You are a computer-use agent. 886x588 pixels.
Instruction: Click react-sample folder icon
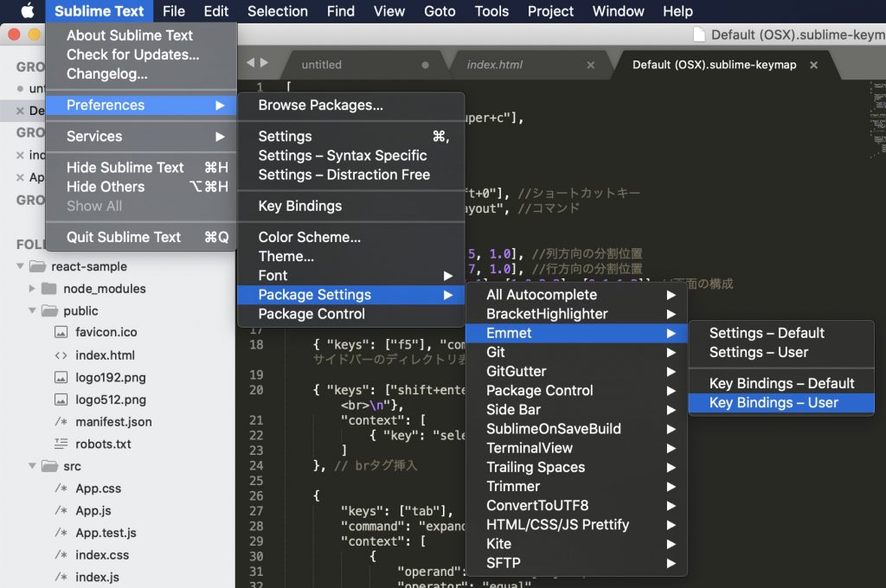click(x=37, y=266)
